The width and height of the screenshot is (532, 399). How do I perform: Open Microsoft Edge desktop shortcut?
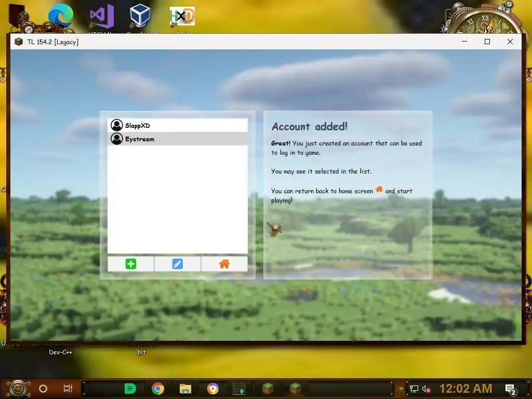coord(60,16)
